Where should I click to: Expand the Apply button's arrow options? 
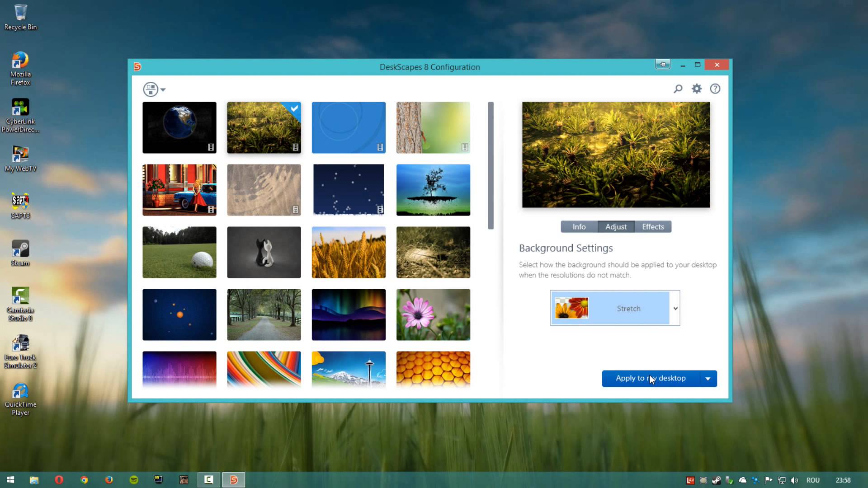point(708,379)
